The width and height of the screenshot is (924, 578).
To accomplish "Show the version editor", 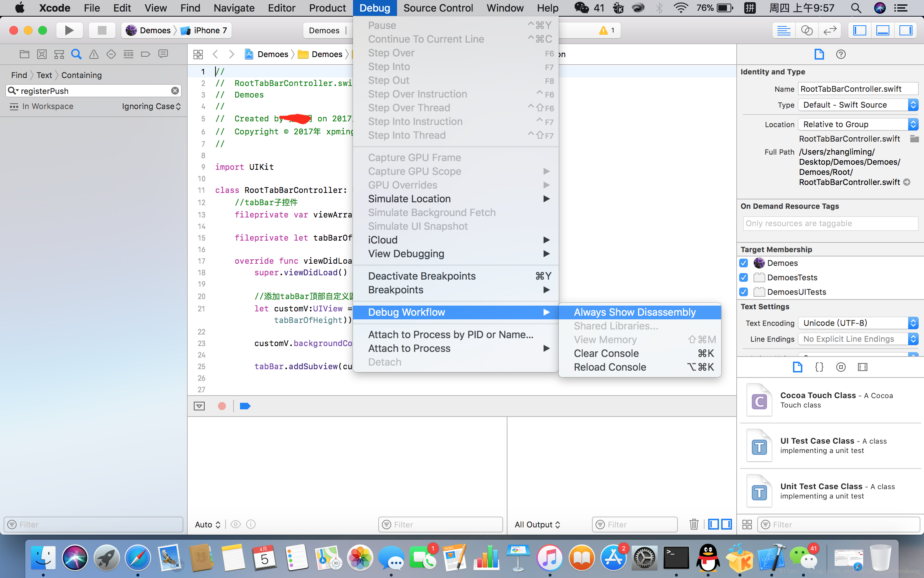I will click(830, 30).
